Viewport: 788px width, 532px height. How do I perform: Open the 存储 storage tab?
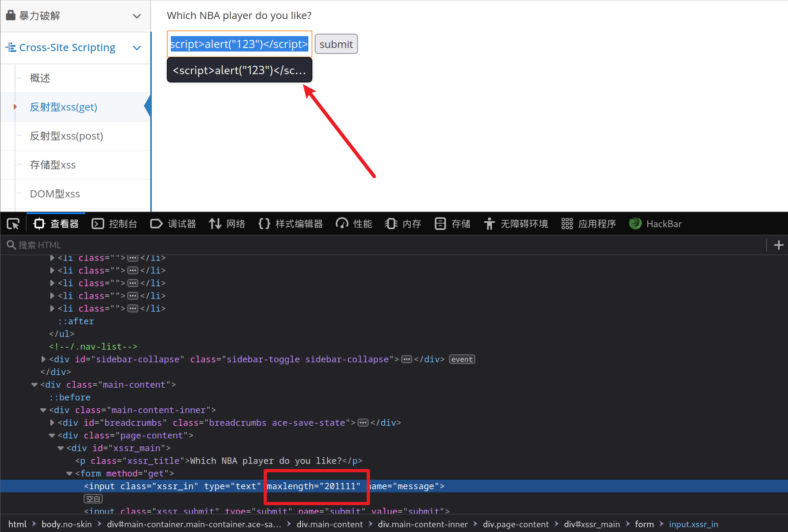click(x=452, y=224)
